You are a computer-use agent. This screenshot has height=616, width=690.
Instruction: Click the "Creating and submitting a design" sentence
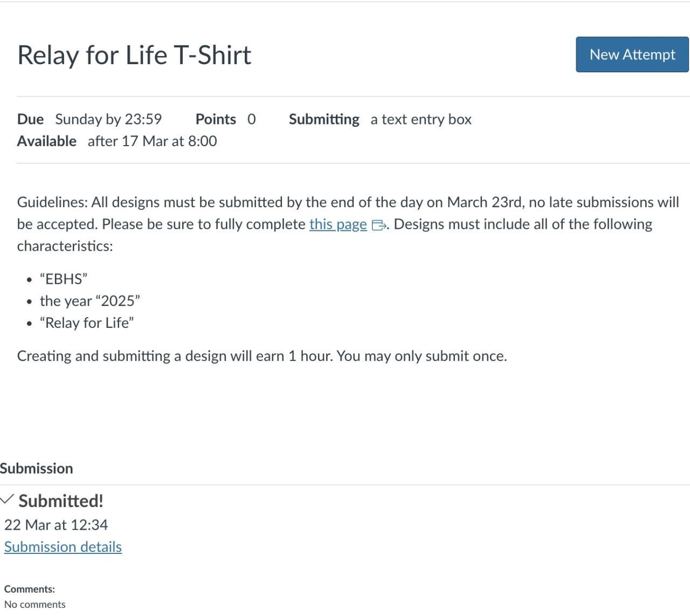point(262,356)
